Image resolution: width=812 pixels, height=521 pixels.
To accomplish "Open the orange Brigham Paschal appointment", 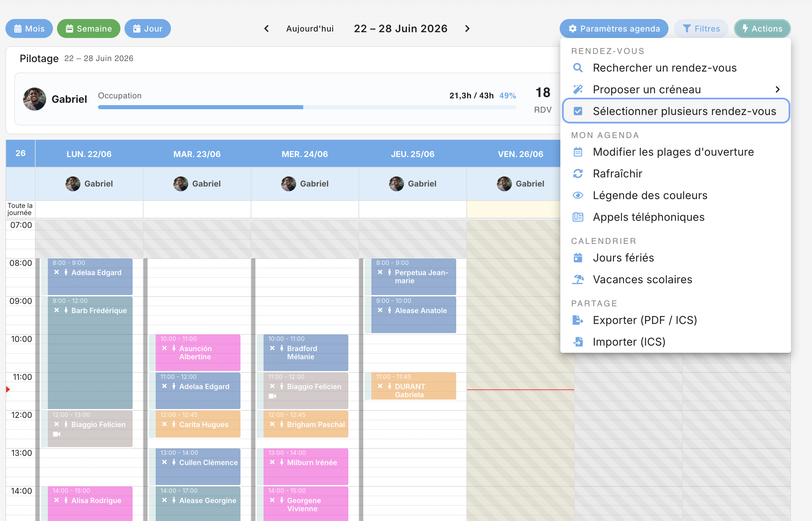I will pos(306,424).
